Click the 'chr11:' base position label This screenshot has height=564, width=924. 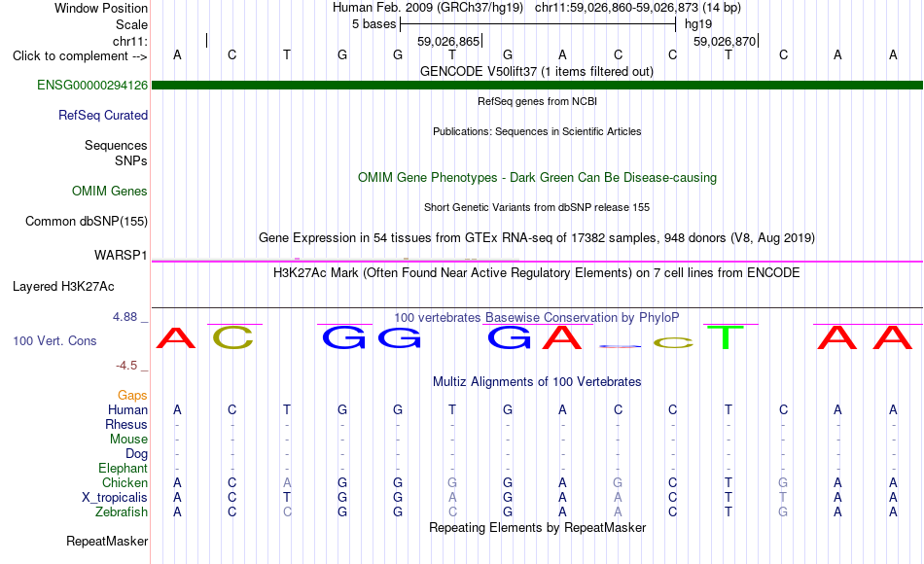tap(130, 41)
